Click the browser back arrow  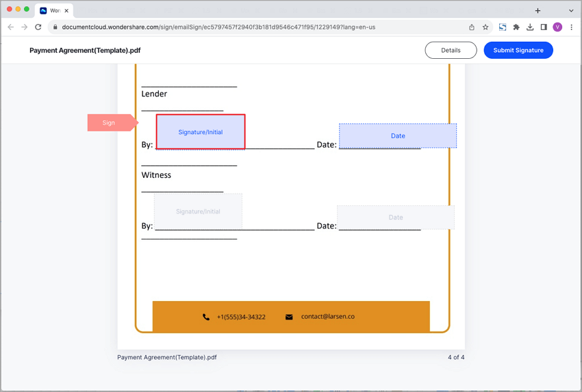click(10, 27)
